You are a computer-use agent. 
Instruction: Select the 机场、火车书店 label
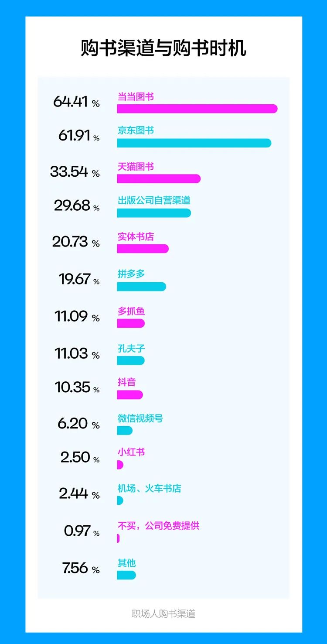(149, 489)
